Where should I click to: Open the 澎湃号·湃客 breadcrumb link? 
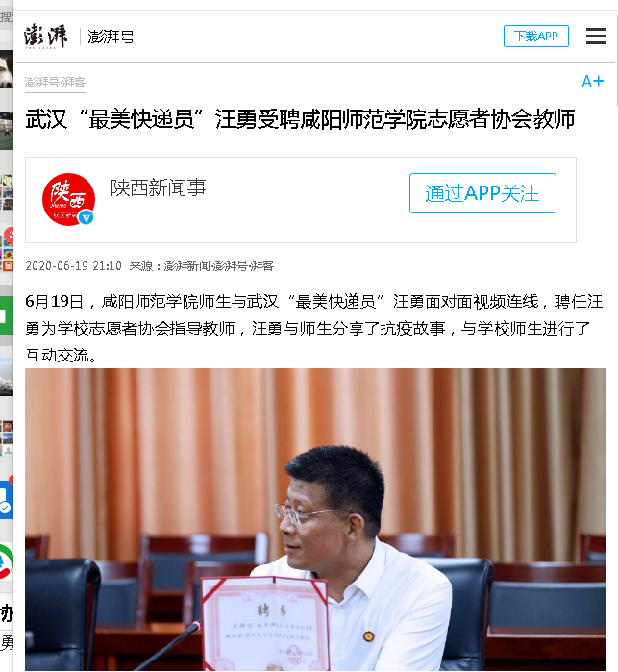click(x=55, y=82)
